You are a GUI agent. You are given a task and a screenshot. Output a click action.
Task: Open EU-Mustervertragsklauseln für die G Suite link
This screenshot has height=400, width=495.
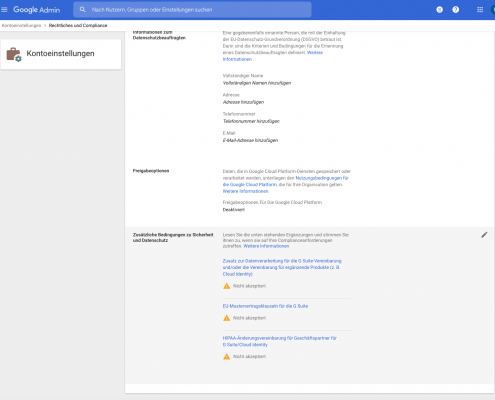(x=265, y=306)
